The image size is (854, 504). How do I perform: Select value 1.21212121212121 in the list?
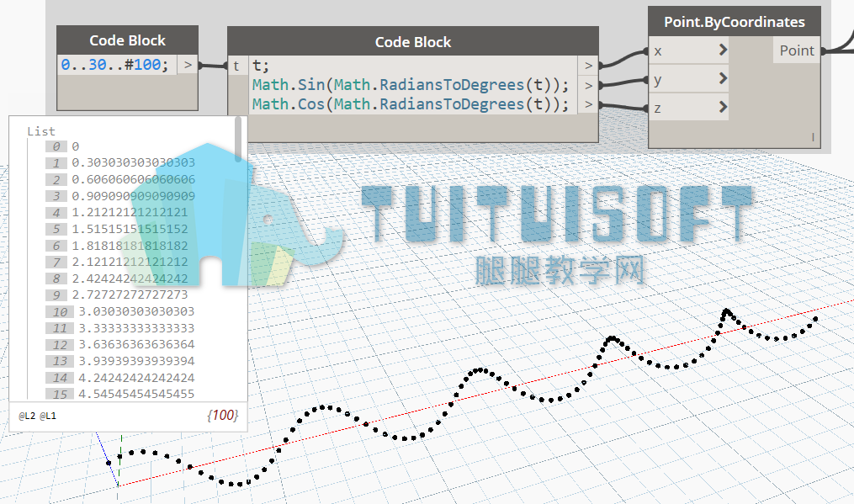130,212
